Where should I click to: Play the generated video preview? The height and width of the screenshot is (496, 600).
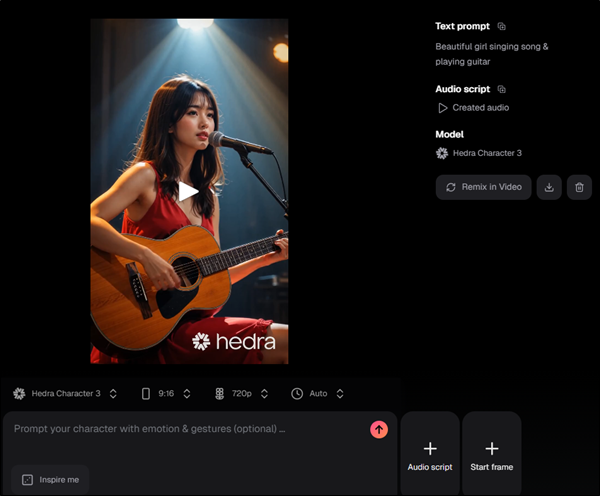click(188, 191)
